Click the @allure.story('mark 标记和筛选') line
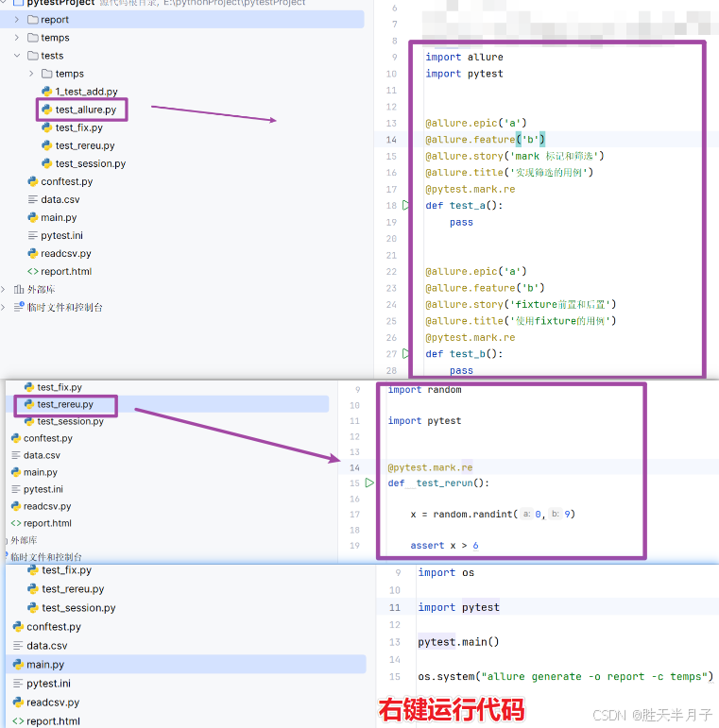This screenshot has width=719, height=728. click(x=514, y=156)
